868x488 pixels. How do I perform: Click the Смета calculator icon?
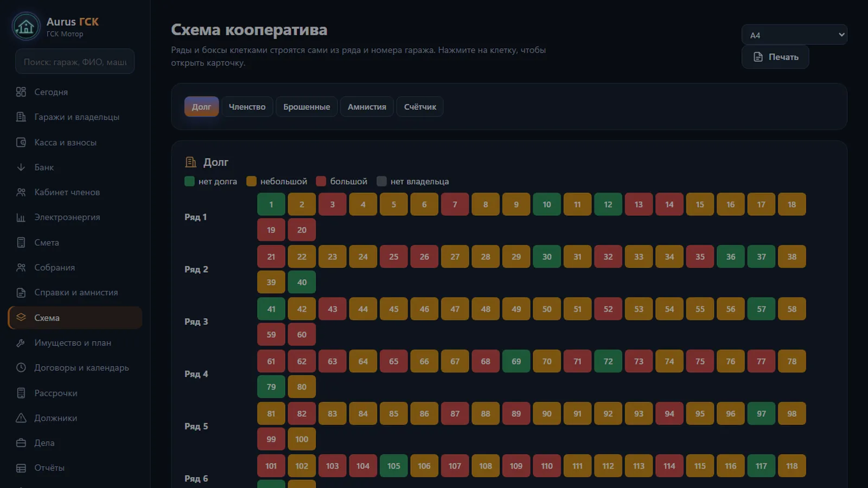pyautogui.click(x=21, y=242)
